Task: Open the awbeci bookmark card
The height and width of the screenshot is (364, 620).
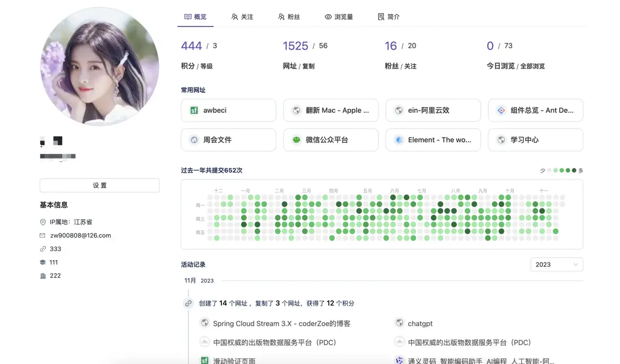Action: coord(229,110)
